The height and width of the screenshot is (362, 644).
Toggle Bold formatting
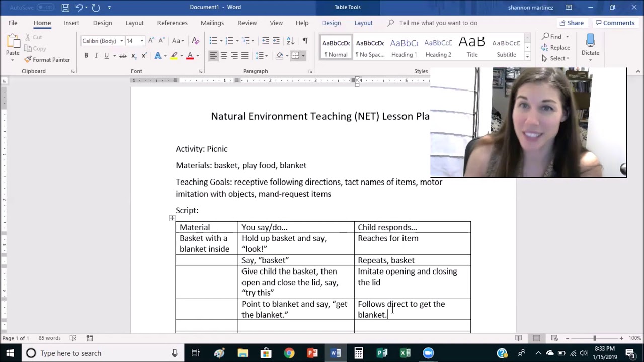click(86, 56)
